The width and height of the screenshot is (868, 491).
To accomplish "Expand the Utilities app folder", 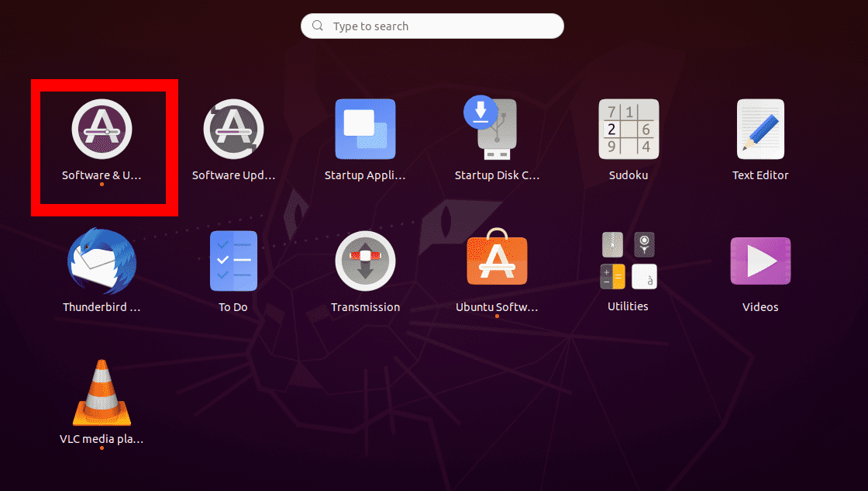I will 629,261.
